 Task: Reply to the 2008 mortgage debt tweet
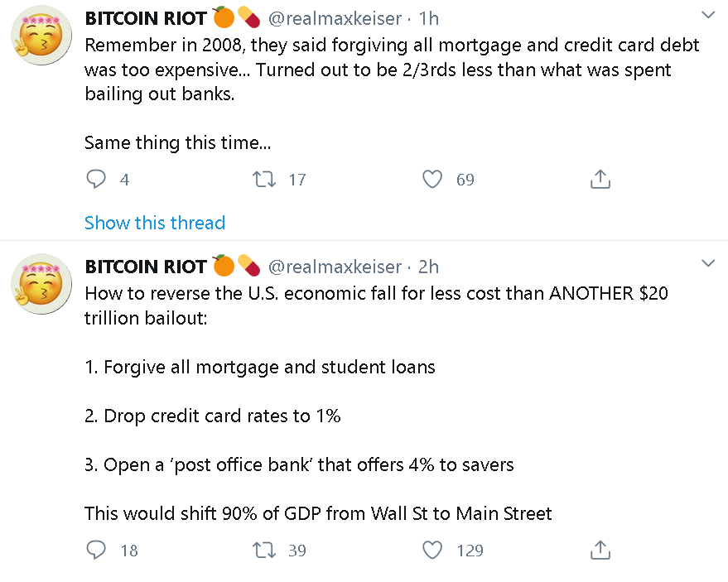[x=96, y=179]
